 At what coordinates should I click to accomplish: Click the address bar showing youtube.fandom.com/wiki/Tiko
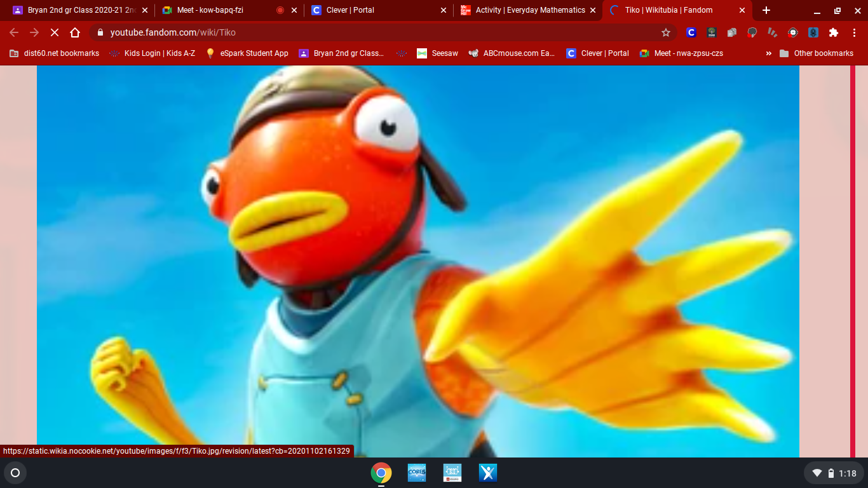coord(381,32)
